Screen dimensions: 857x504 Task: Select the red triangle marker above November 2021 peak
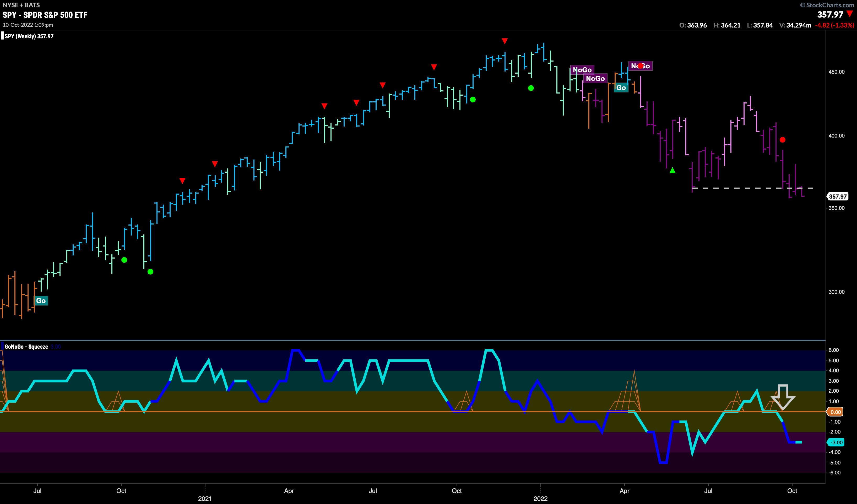tap(505, 41)
